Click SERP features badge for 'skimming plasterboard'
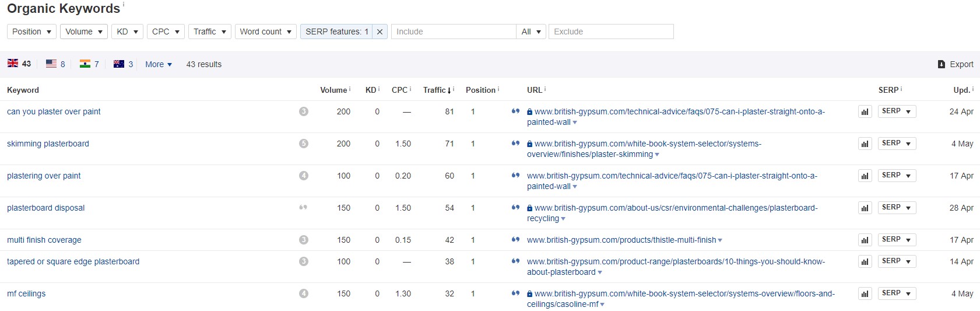 tap(303, 144)
